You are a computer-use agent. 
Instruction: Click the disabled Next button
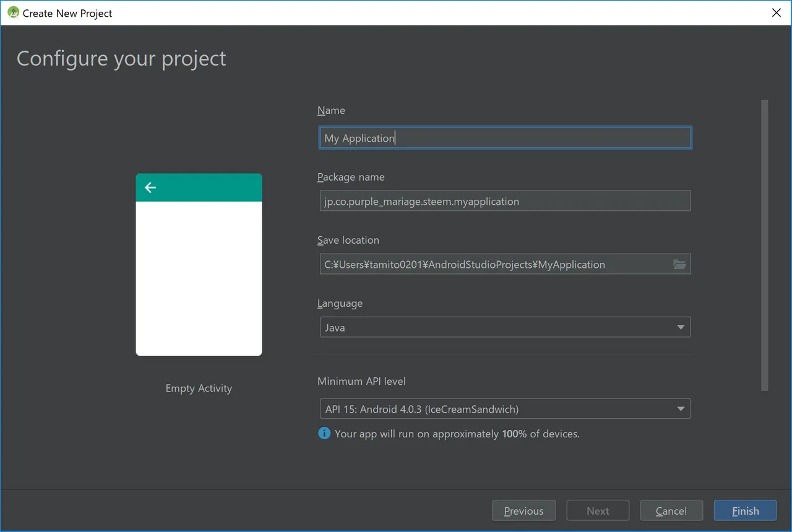tap(598, 511)
